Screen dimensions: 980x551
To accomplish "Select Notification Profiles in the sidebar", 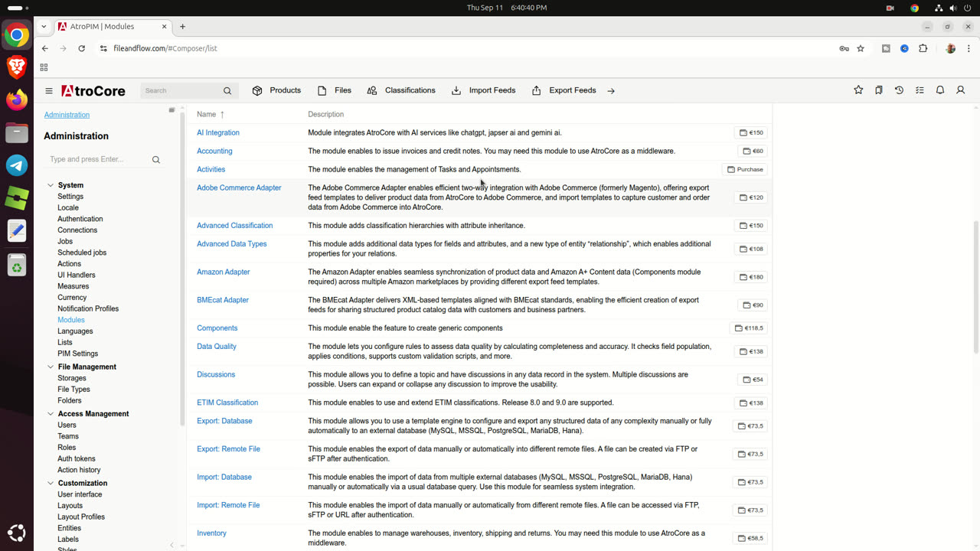I will click(x=88, y=308).
